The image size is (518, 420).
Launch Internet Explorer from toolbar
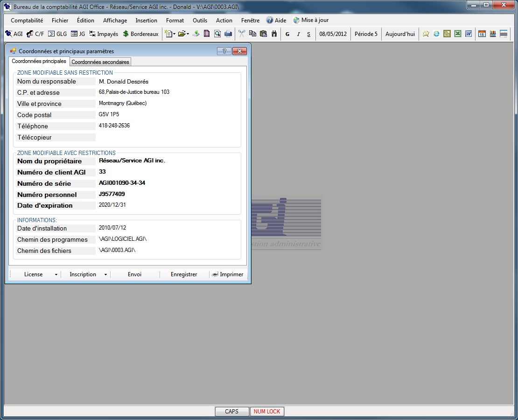pyautogui.click(x=436, y=34)
